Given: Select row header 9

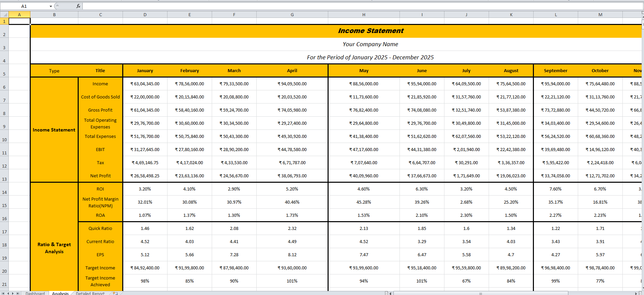Looking at the screenshot, I should point(4,123).
